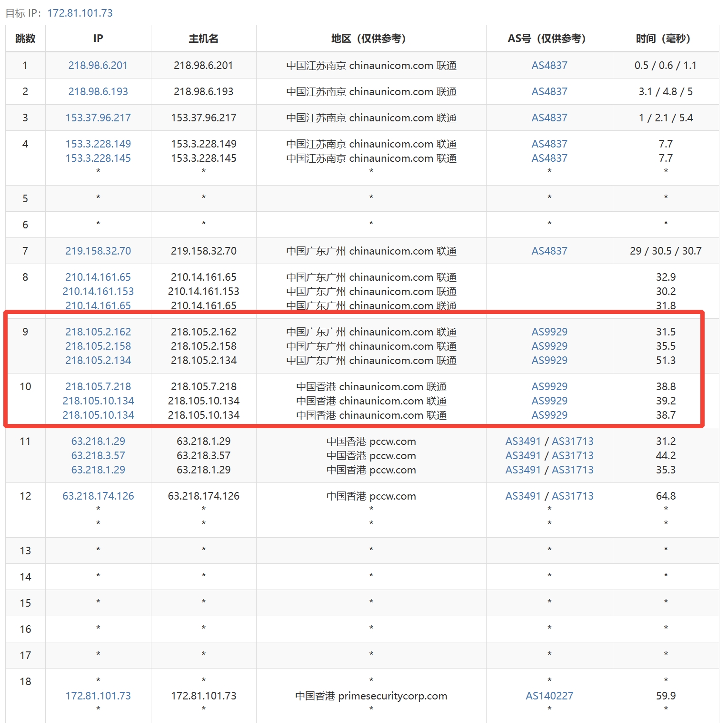This screenshot has width=727, height=728.
Task: Click the 210.14.161.153 IP link
Action: (98, 291)
